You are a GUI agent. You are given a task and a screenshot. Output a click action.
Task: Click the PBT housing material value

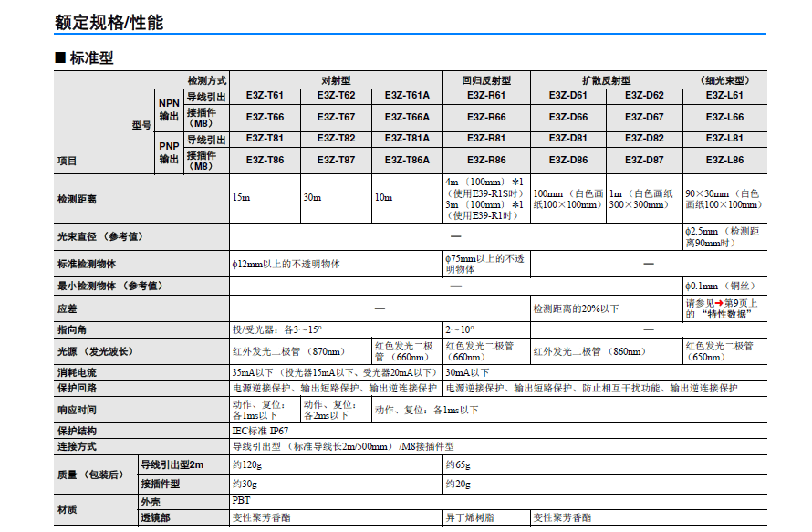[x=242, y=500]
